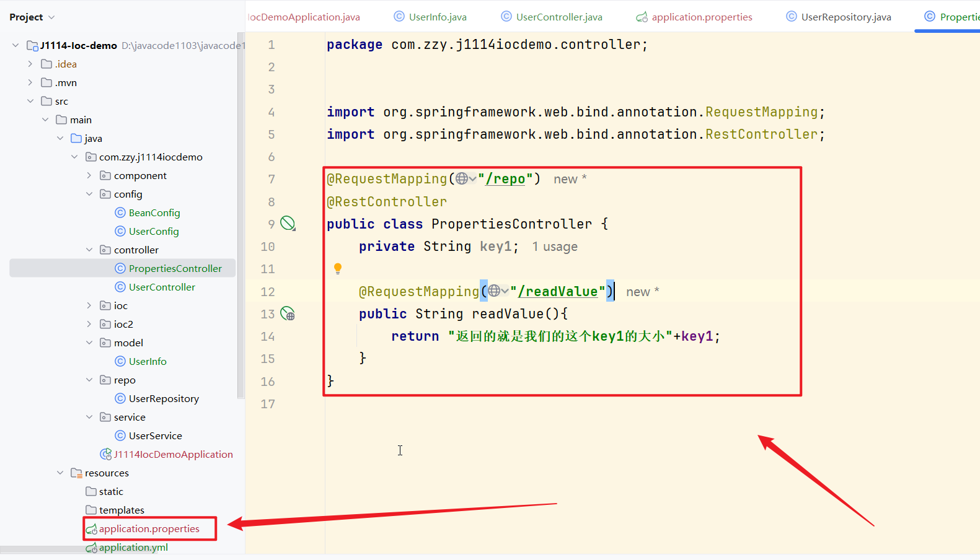The image size is (980, 560).
Task: Collapse the controller package
Action: pos(89,250)
